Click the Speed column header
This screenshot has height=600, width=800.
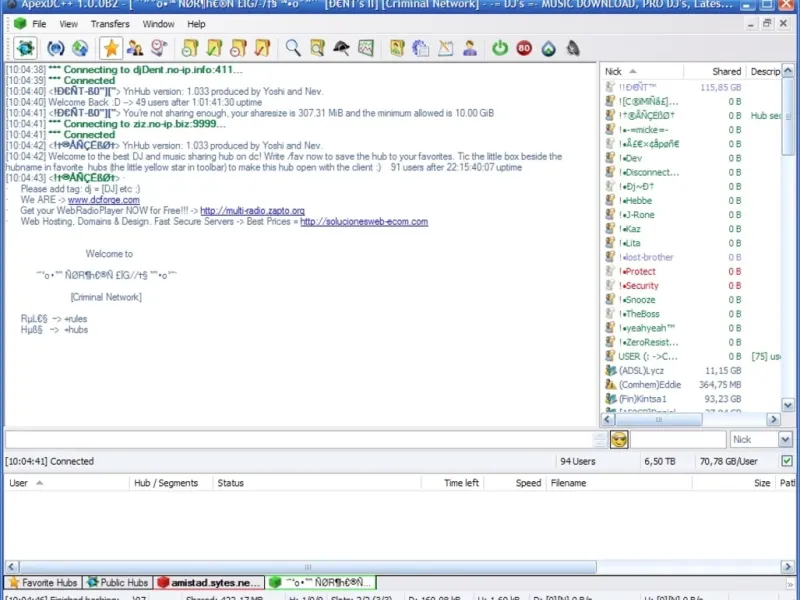pyautogui.click(x=514, y=483)
